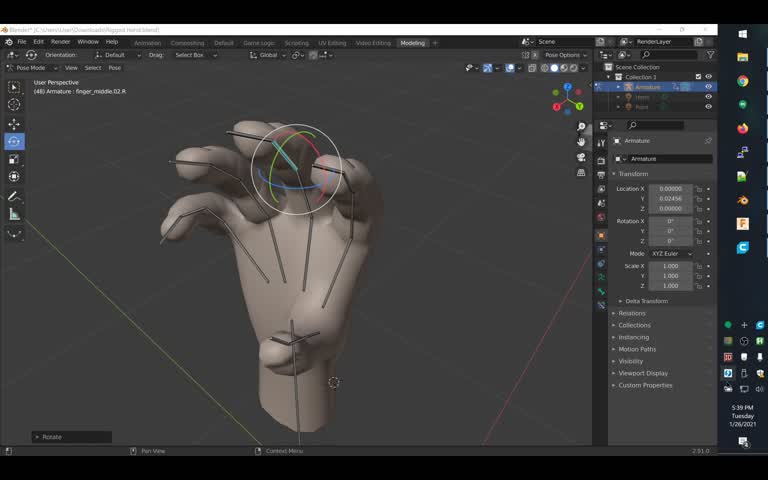Toggle visibility of Collection 1
This screenshot has width=768, height=480.
[708, 76]
